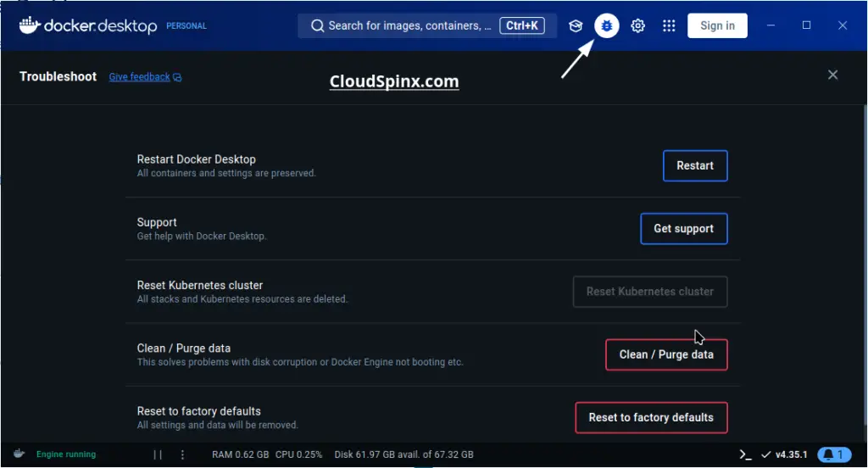868x468 pixels.
Task: Click the CPU 0.25% indicator
Action: pyautogui.click(x=299, y=454)
